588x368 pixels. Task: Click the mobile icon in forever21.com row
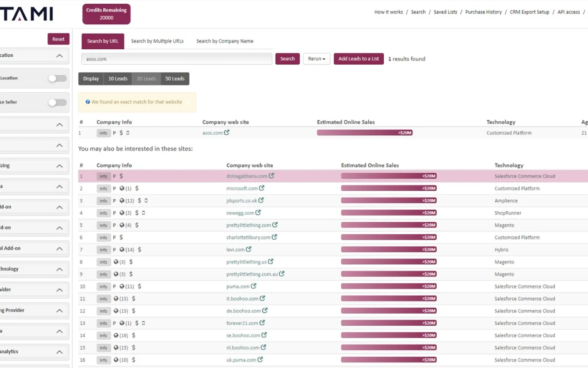pos(143,323)
